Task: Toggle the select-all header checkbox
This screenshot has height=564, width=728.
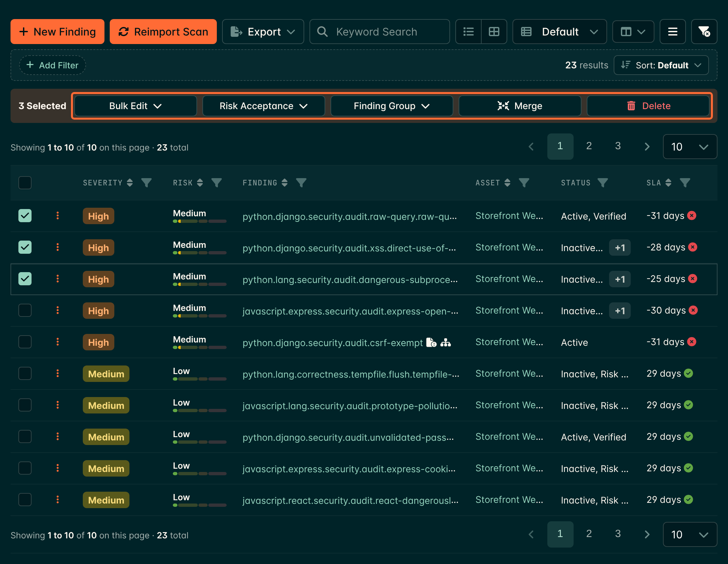Action: (25, 182)
